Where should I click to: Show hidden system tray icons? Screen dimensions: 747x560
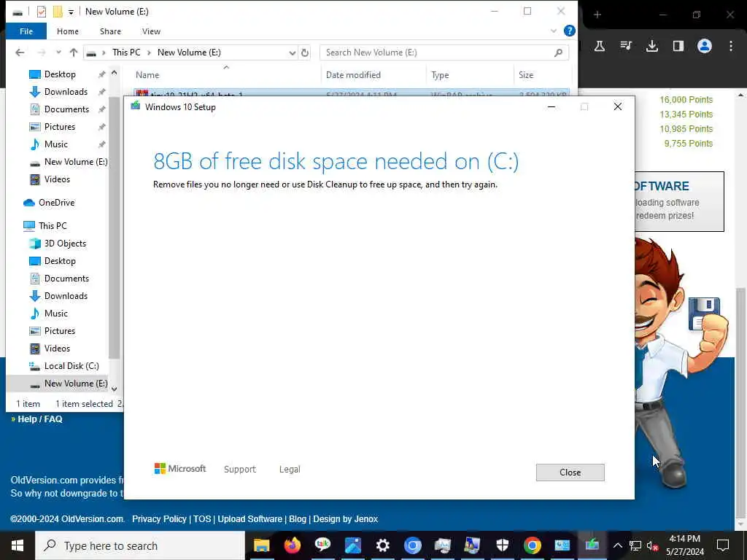617,545
